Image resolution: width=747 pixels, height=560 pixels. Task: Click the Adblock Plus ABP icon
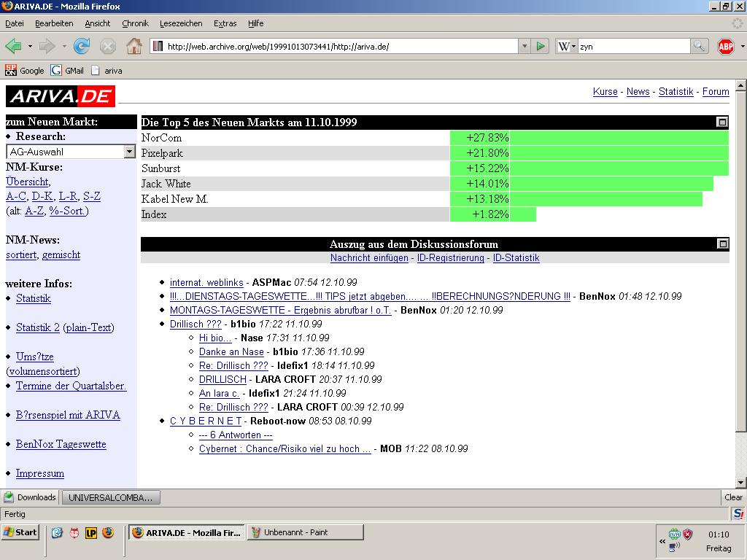click(725, 47)
